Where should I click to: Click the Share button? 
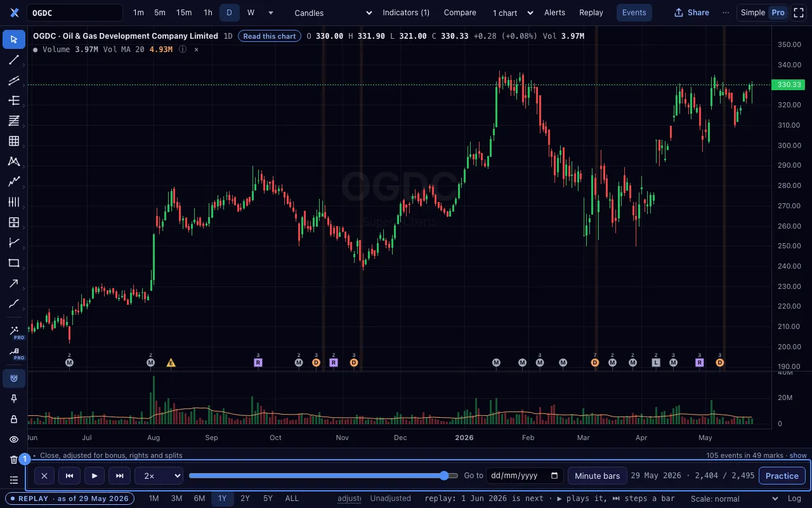coord(691,13)
